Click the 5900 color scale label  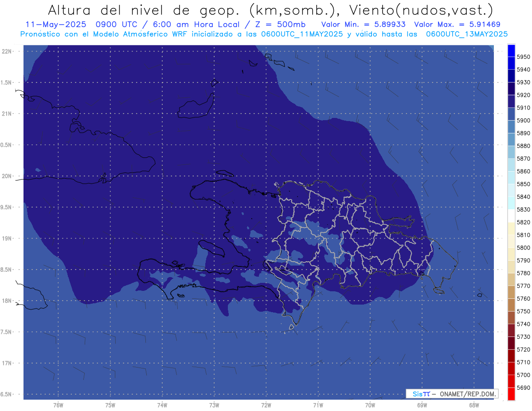[x=524, y=121]
